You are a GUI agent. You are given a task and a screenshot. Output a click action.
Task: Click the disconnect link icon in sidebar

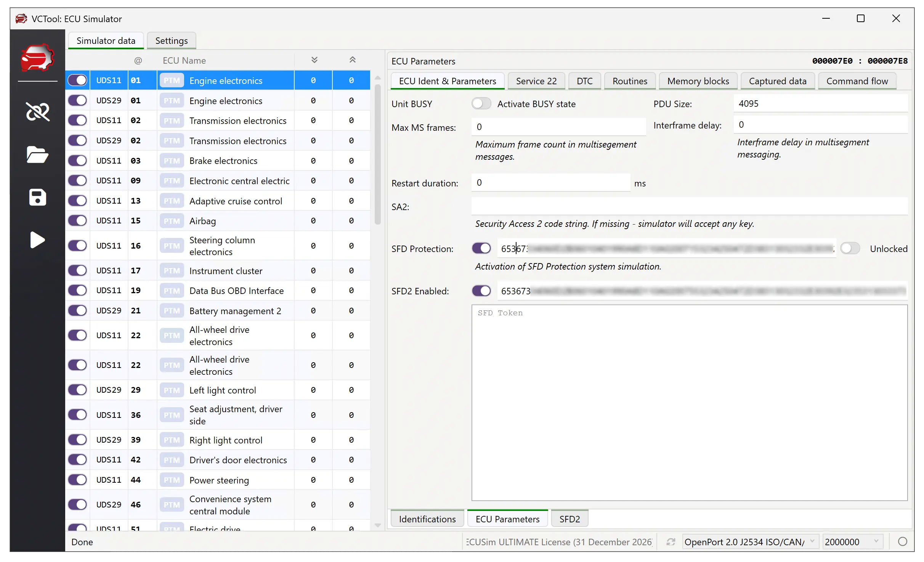37,112
